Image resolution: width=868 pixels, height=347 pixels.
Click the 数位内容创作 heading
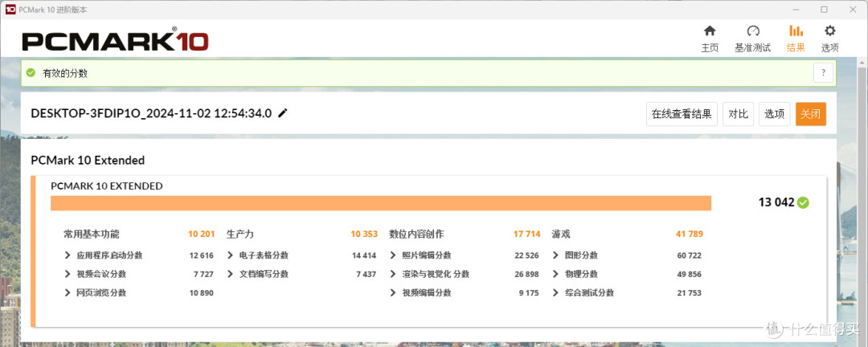coord(417,234)
